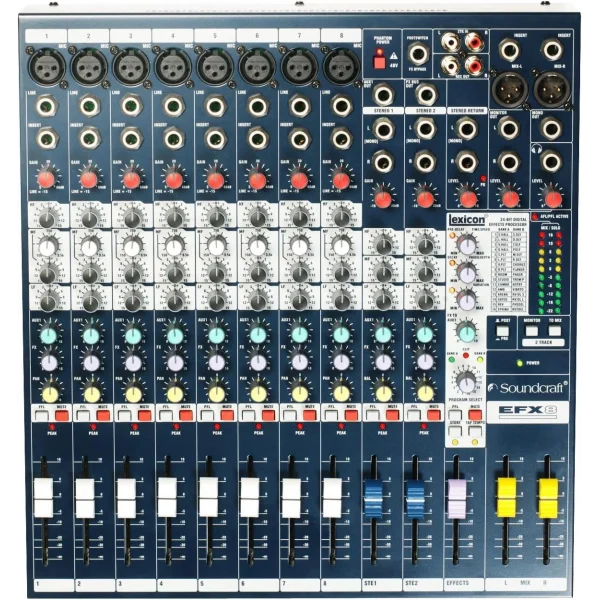Click the green POWER indicator LED
The height and width of the screenshot is (600, 600).
520,363
